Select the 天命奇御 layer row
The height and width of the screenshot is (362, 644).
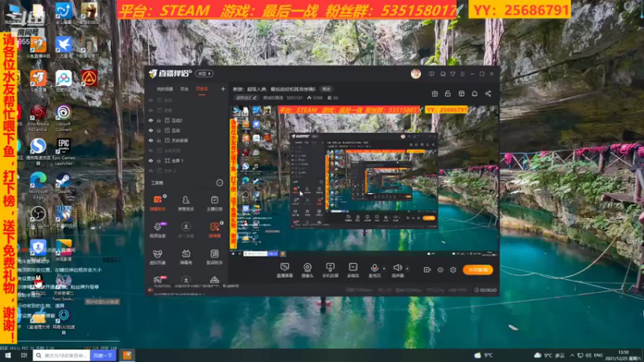tap(187, 140)
